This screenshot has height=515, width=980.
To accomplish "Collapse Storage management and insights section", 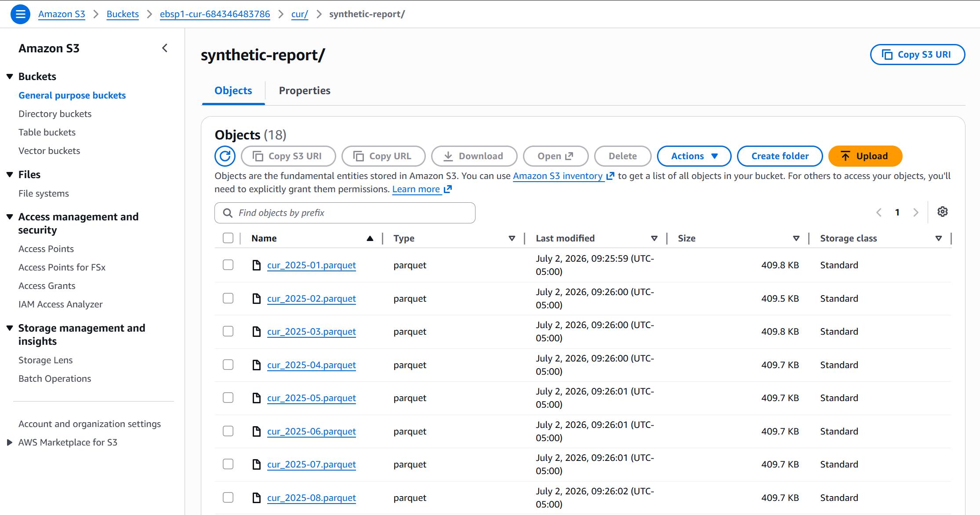I will (10, 328).
